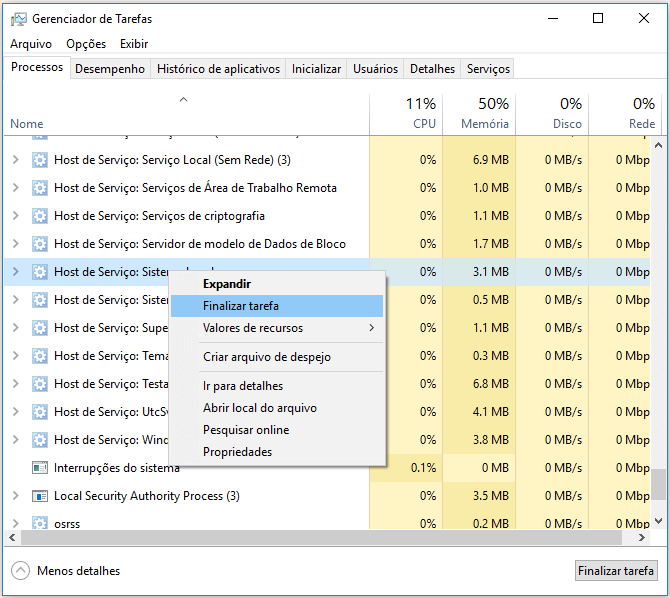Click gear icon for Servidor de modelo de Dados de Bloco
The image size is (670, 598).
(40, 244)
